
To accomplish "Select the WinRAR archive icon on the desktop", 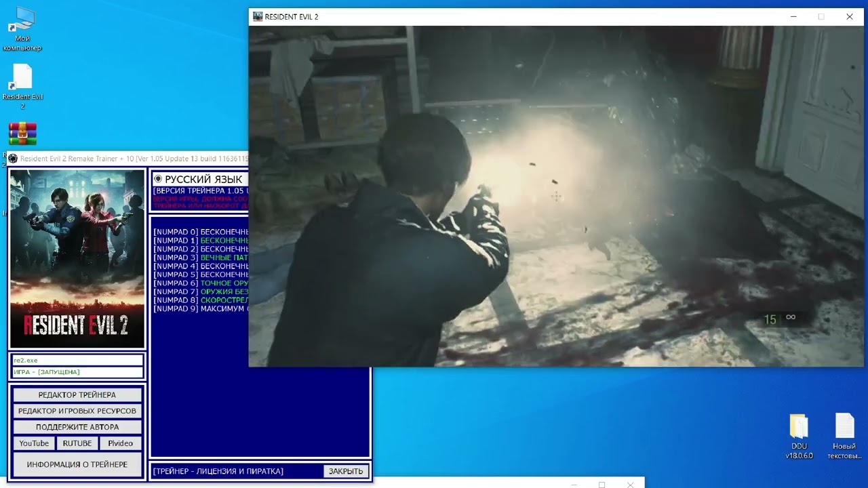I will tap(22, 134).
